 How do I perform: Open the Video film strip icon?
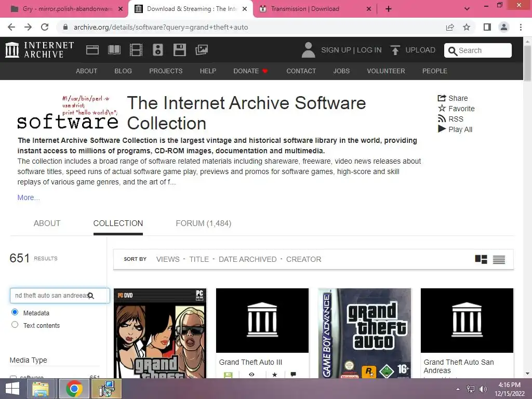pos(136,50)
